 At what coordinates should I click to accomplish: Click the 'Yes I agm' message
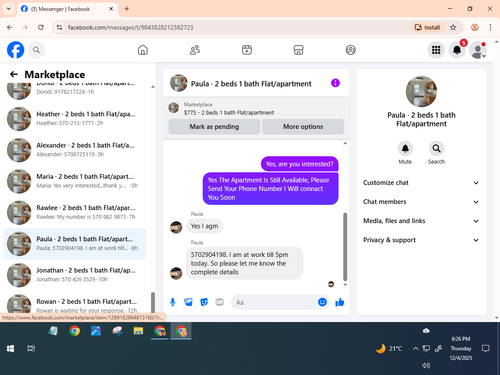tap(204, 226)
